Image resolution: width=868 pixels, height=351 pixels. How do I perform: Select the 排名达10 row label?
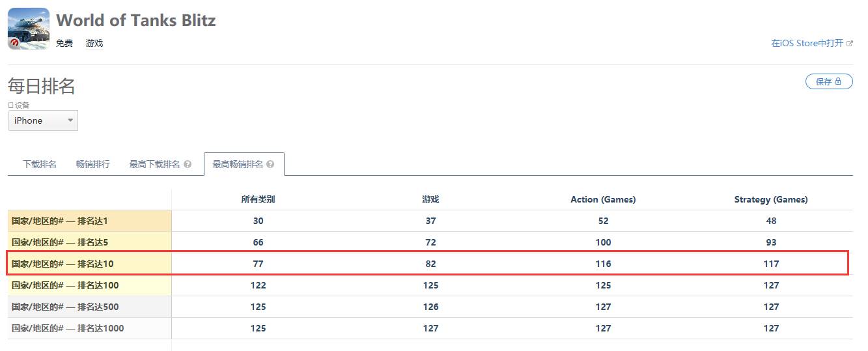(63, 264)
